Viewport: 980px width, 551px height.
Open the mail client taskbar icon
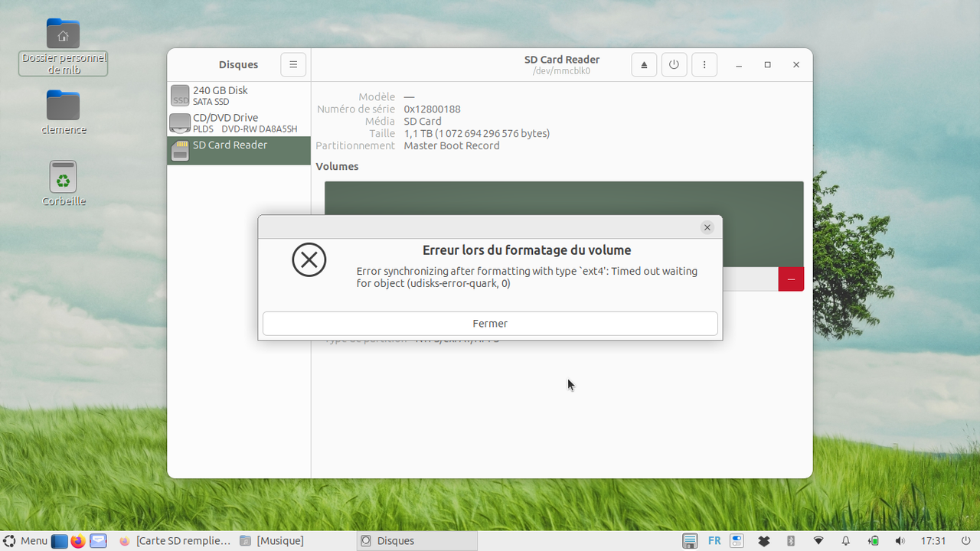pyautogui.click(x=98, y=541)
